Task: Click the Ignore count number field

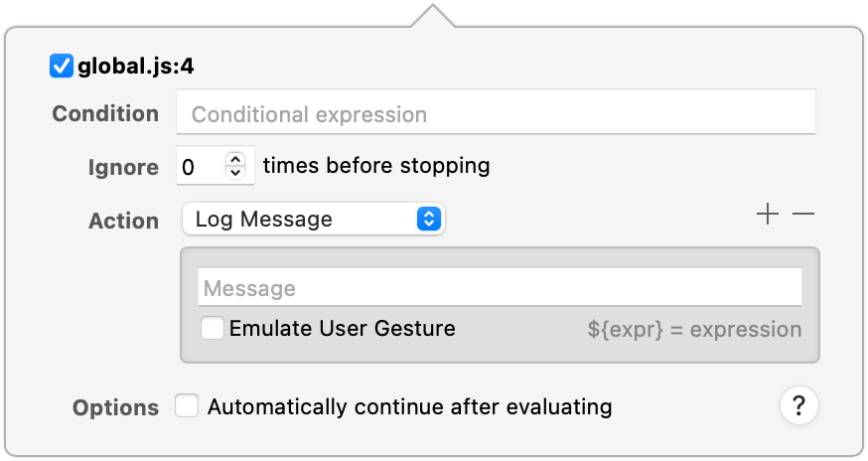Action: point(200,166)
